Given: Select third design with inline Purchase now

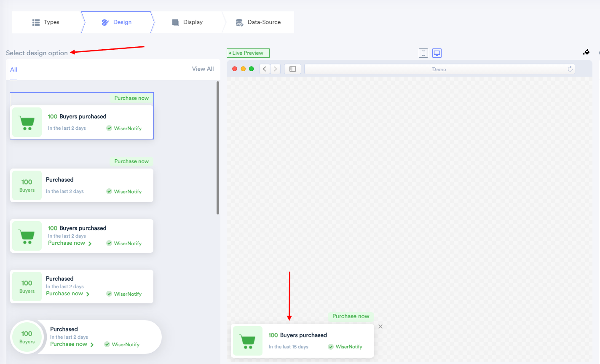Looking at the screenshot, I should tap(82, 236).
